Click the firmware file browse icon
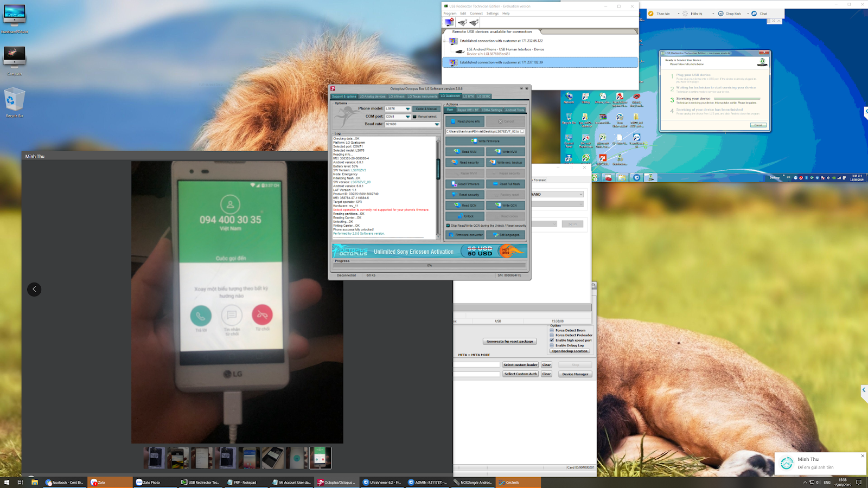 (522, 131)
